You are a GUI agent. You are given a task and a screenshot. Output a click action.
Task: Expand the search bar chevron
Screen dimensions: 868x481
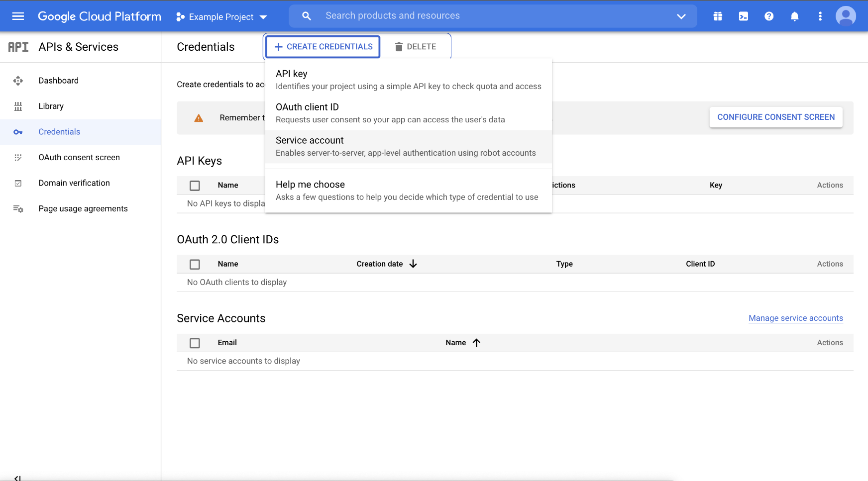click(681, 16)
